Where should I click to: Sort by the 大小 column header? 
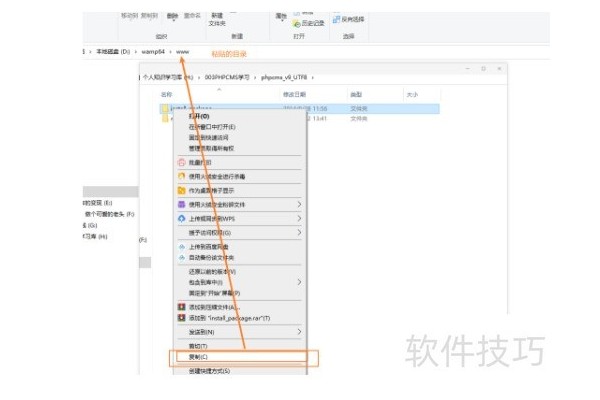coord(412,95)
